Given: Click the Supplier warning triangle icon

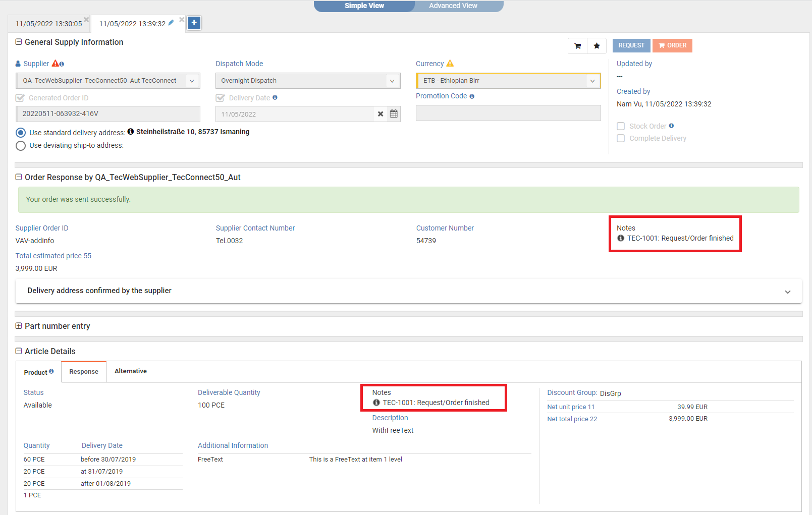Looking at the screenshot, I should 56,64.
